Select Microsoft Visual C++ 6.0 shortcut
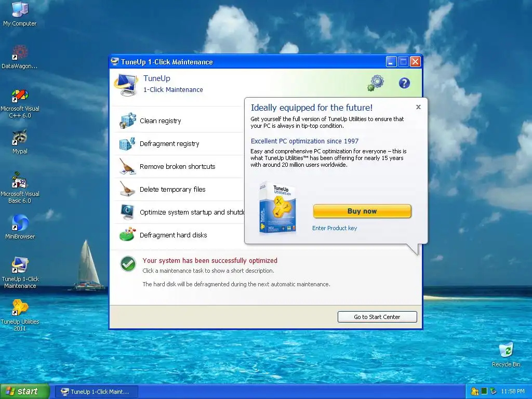Image resolution: width=532 pixels, height=399 pixels. [x=20, y=103]
